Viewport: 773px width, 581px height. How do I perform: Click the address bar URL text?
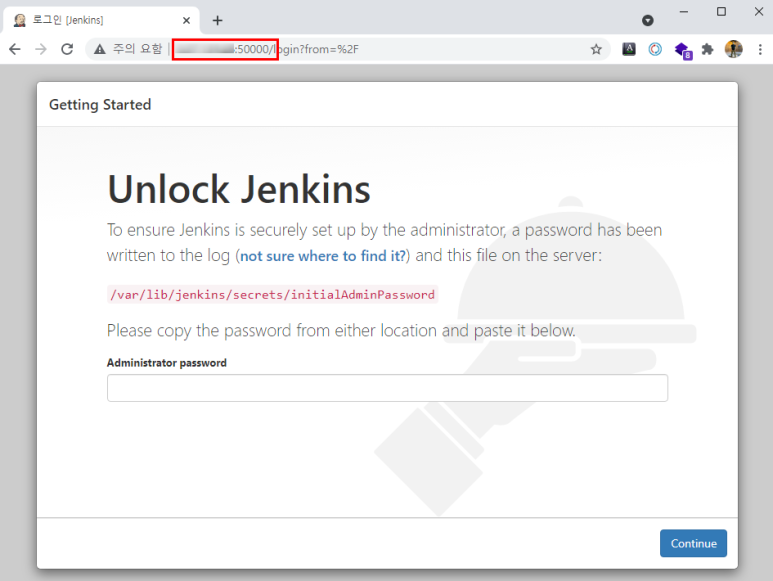267,49
